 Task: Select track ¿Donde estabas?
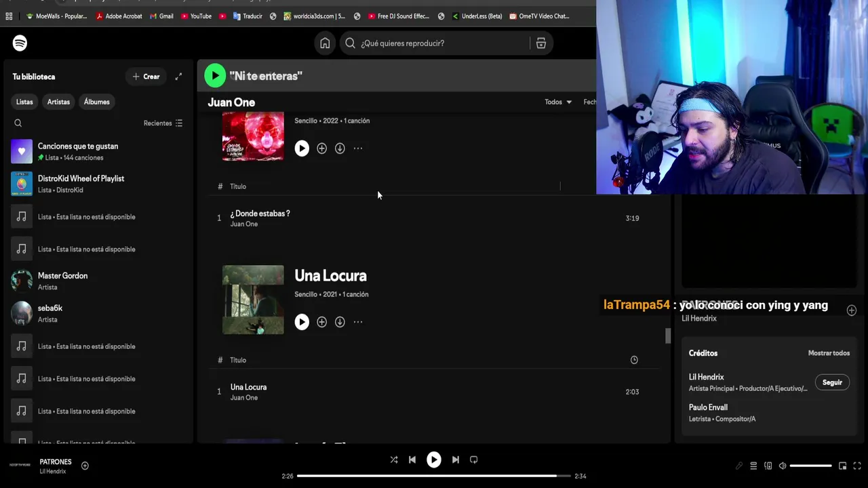pyautogui.click(x=260, y=213)
